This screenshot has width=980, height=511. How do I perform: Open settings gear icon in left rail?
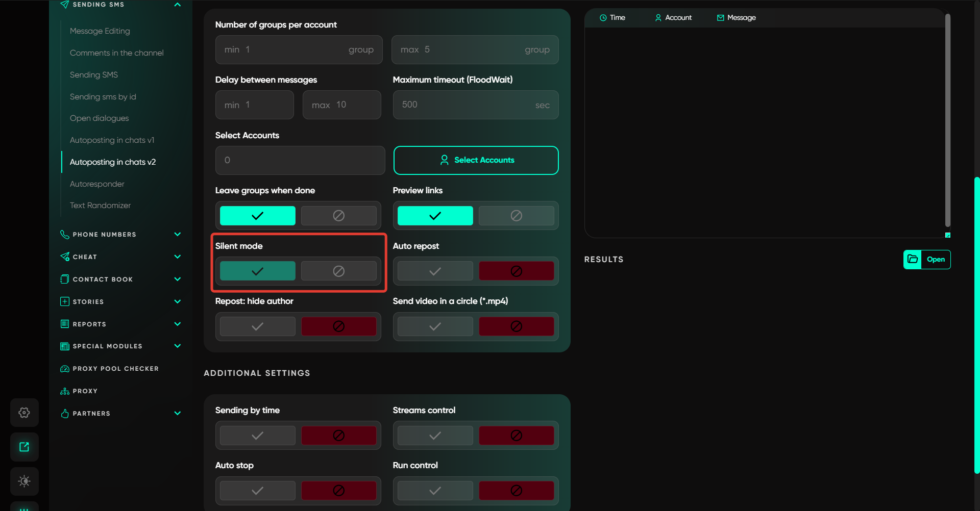(24, 413)
